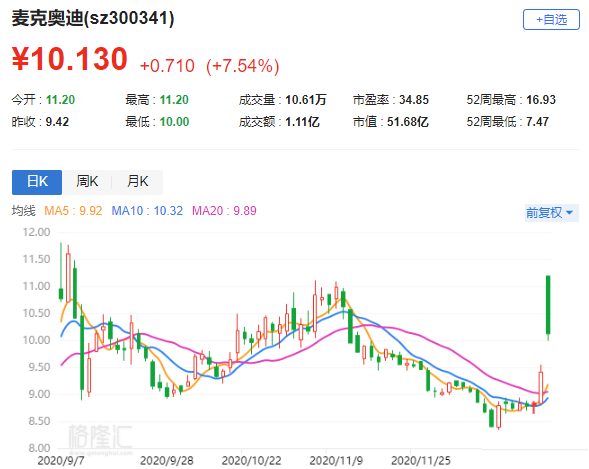Click the 52周最高 value 16.93
589x469 pixels.
point(541,100)
